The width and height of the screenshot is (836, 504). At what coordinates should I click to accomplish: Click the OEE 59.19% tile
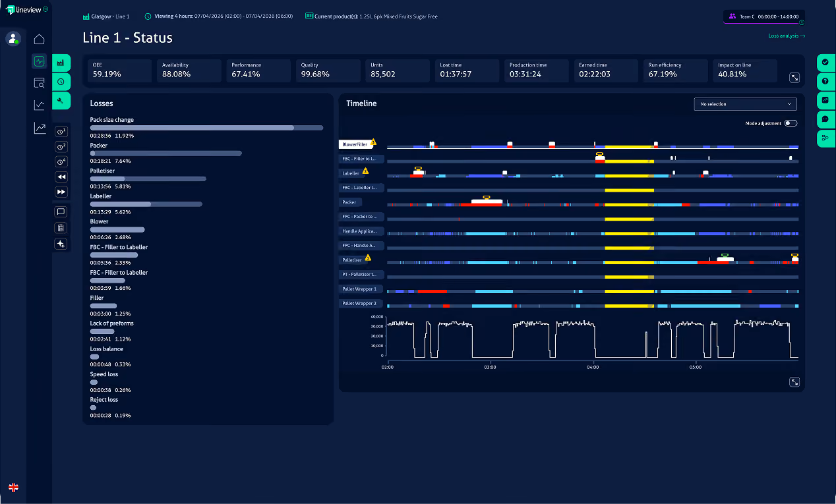pyautogui.click(x=119, y=70)
